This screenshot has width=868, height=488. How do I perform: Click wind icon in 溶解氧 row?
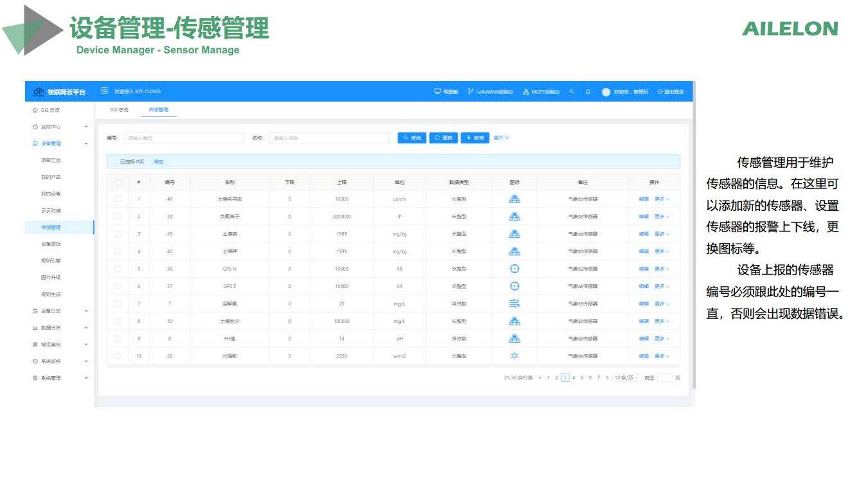coord(514,303)
